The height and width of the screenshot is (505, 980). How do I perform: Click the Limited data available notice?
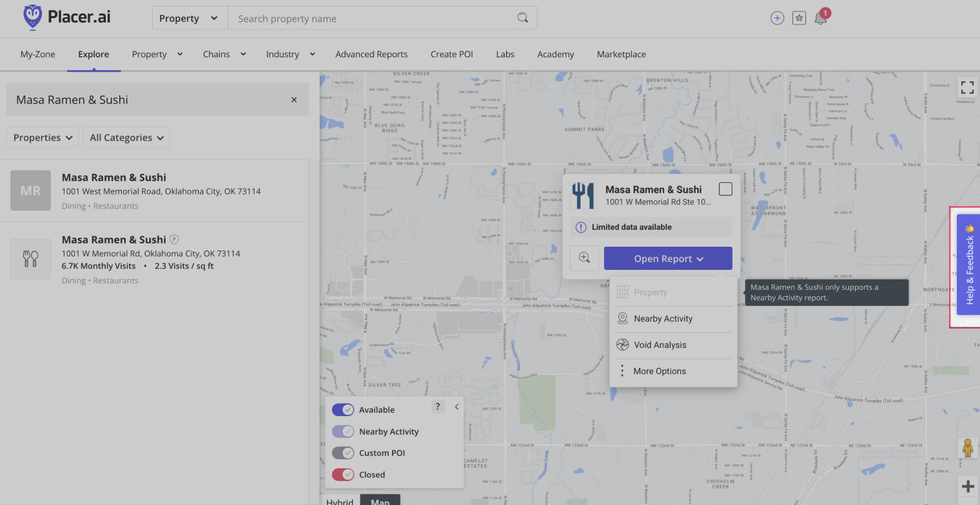click(x=651, y=227)
